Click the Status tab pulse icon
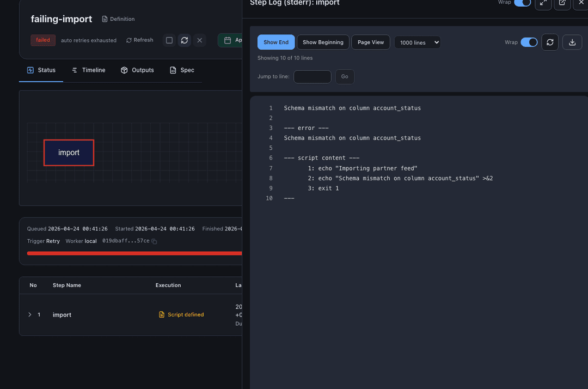Image resolution: width=588 pixels, height=389 pixels. tap(30, 70)
